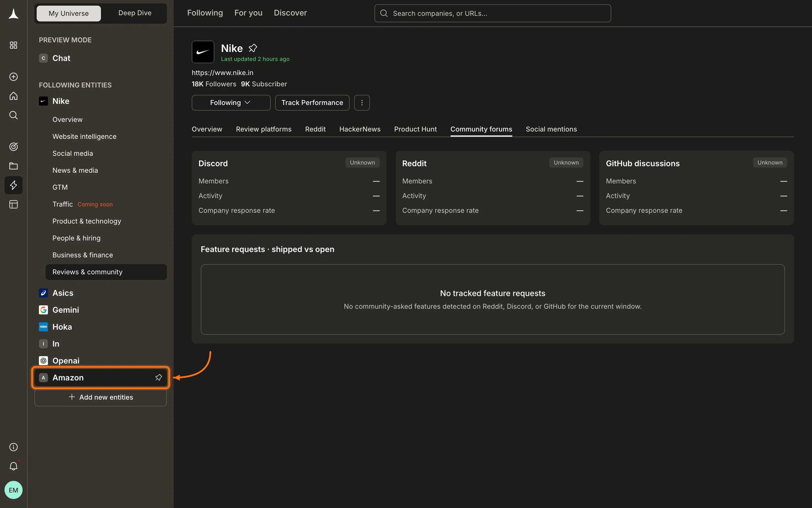Click Add new entities button
The height and width of the screenshot is (508, 812).
pyautogui.click(x=100, y=397)
